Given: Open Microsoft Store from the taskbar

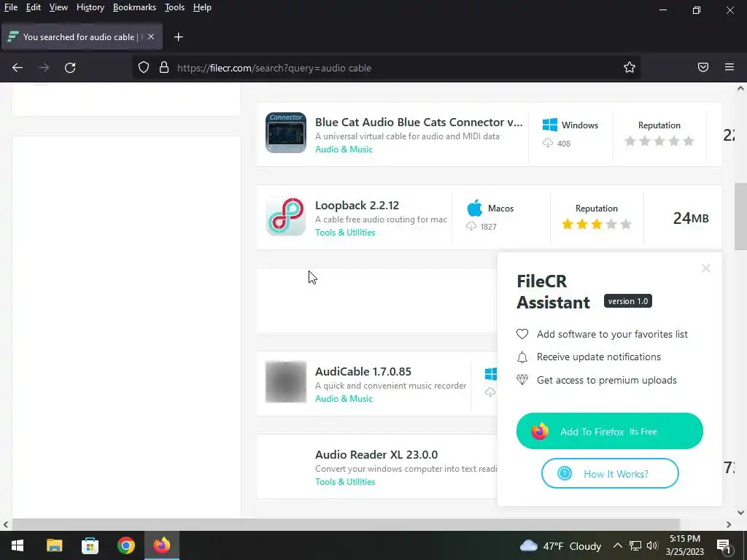Looking at the screenshot, I should coord(90,545).
